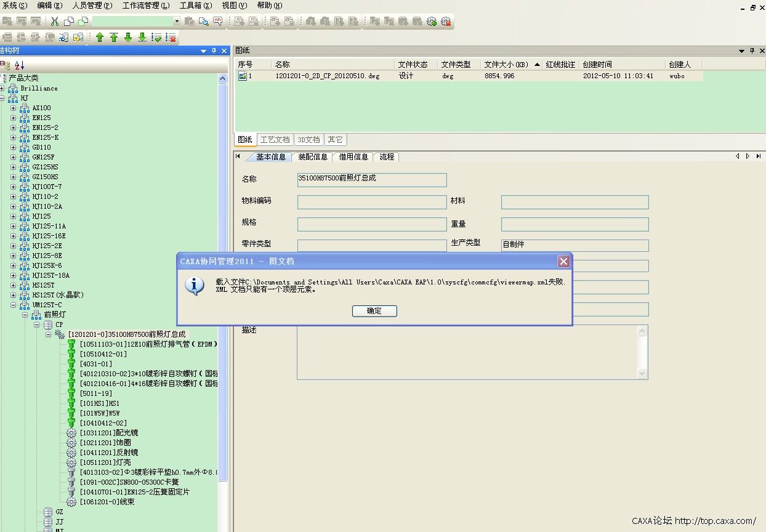Image resolution: width=766 pixels, height=532 pixels.
Task: Switch to the 工艺文档 tab
Action: pyautogui.click(x=274, y=140)
